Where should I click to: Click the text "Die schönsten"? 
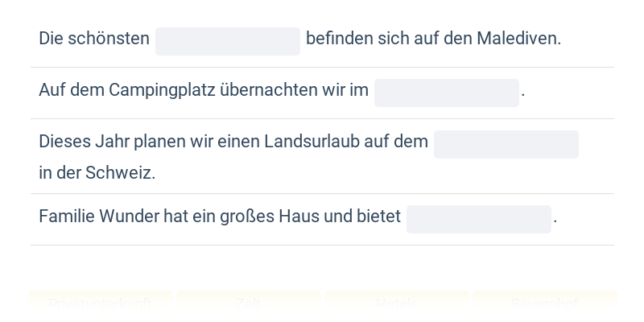point(94,39)
